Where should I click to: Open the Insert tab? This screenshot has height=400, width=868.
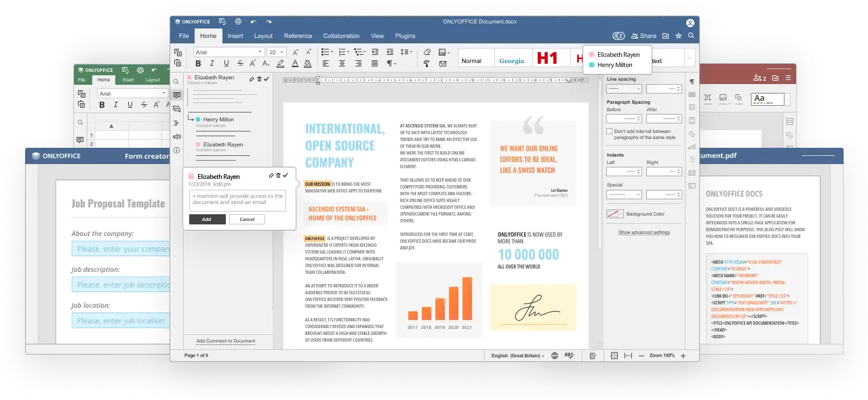pos(235,36)
